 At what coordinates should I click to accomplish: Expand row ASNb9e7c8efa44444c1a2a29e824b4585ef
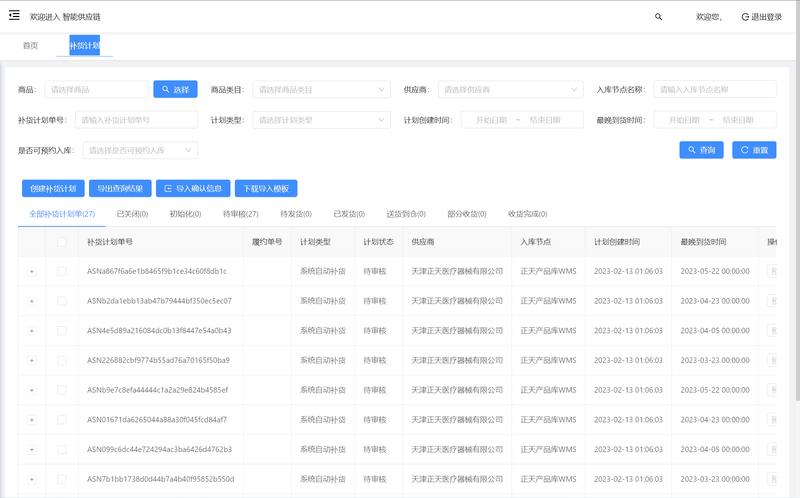click(x=32, y=390)
